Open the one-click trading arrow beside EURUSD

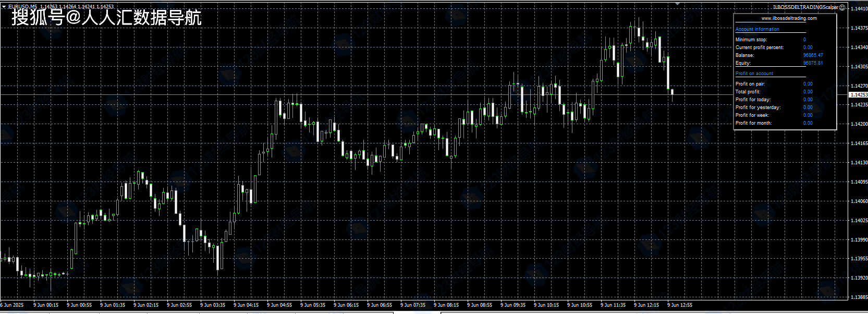pos(4,7)
